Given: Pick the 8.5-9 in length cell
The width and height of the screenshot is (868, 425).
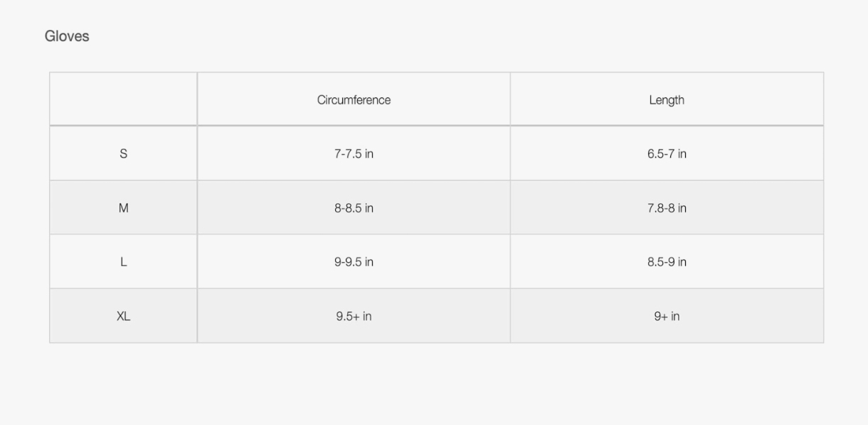Looking at the screenshot, I should 667,262.
